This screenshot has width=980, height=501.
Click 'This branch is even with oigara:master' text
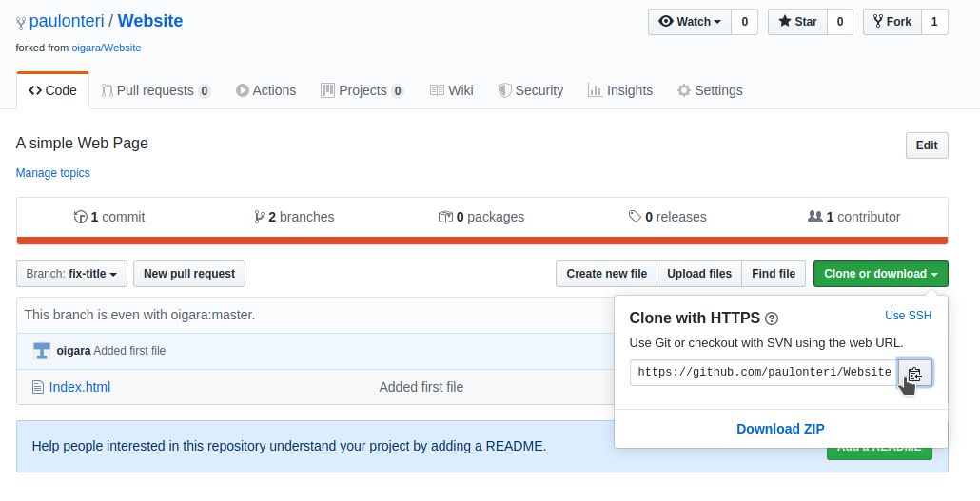click(x=140, y=315)
